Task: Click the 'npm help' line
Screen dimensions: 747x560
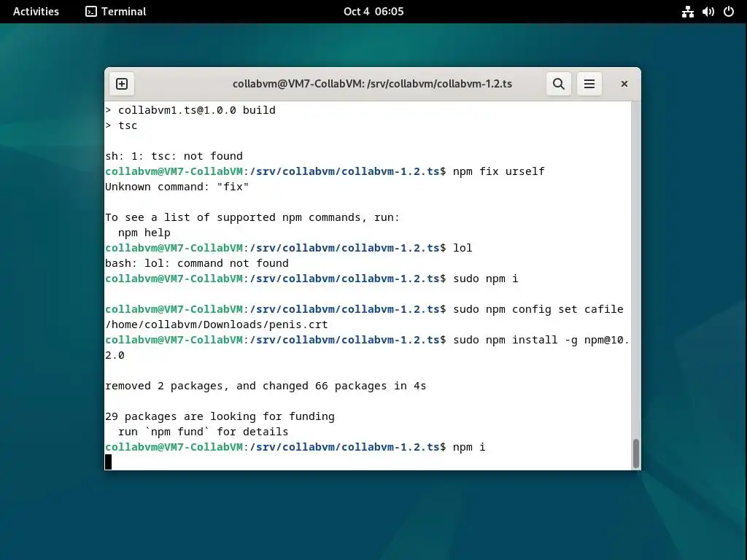Action: point(144,233)
